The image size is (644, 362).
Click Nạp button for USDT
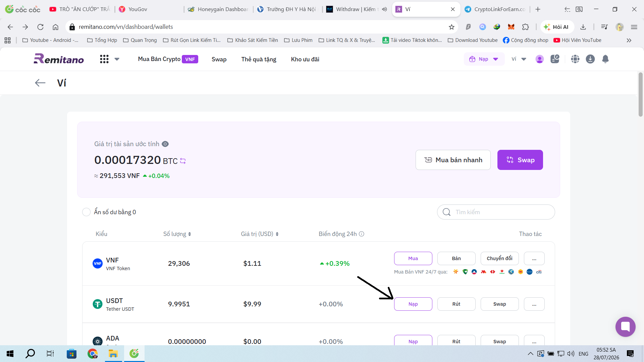(413, 304)
